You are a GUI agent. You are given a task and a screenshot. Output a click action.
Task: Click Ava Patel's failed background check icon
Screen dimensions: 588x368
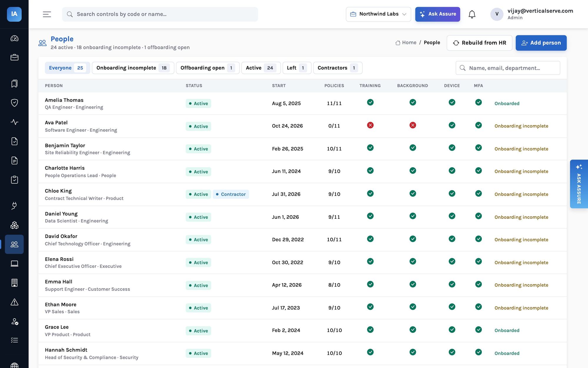pyautogui.click(x=413, y=125)
